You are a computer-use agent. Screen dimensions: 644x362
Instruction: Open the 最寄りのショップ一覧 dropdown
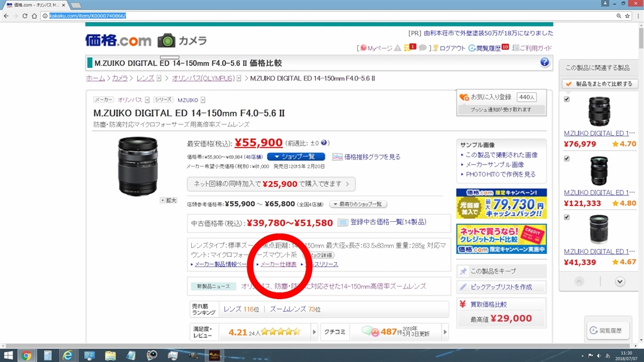coord(358,204)
